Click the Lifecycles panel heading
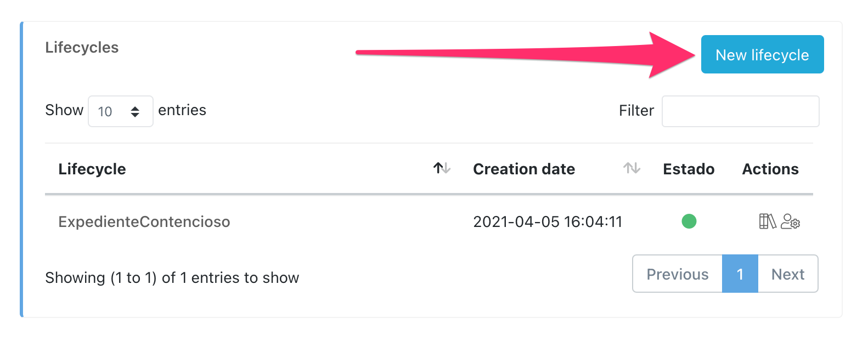This screenshot has width=868, height=341. 82,48
